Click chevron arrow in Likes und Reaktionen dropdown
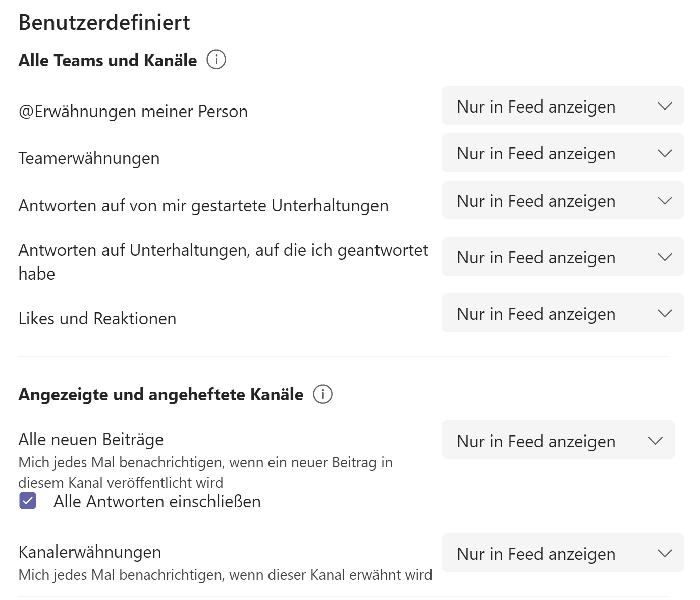 click(665, 313)
